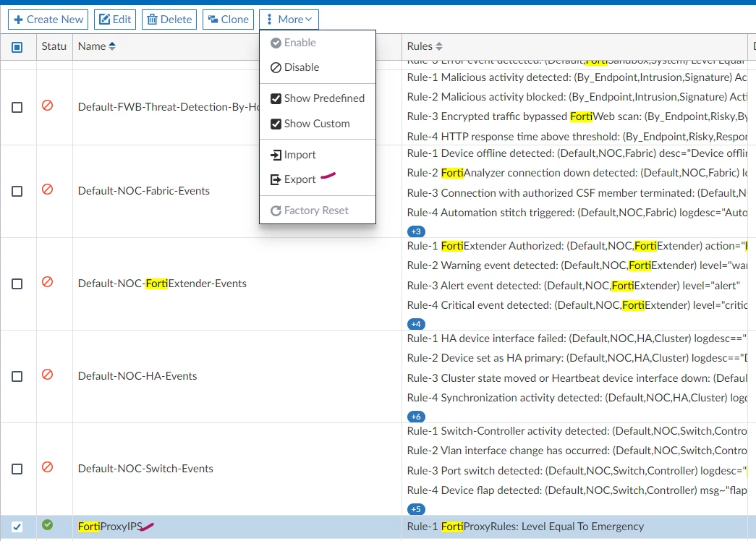Check Default-NOC-FortiExtender-Events row checkbox
This screenshot has width=756, height=541.
click(x=17, y=284)
